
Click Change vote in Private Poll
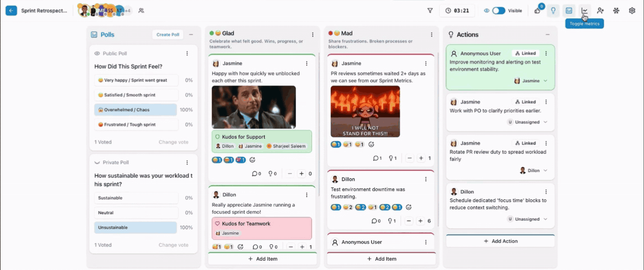coord(173,245)
